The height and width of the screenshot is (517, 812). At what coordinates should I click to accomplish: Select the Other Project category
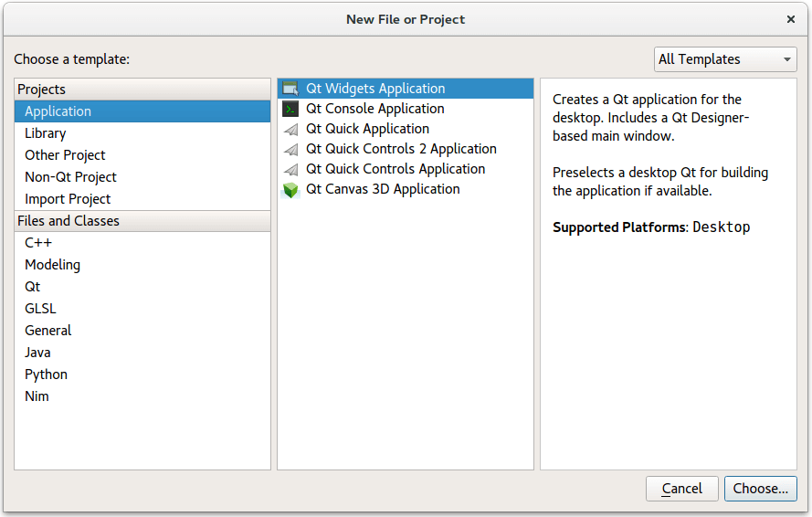click(65, 155)
